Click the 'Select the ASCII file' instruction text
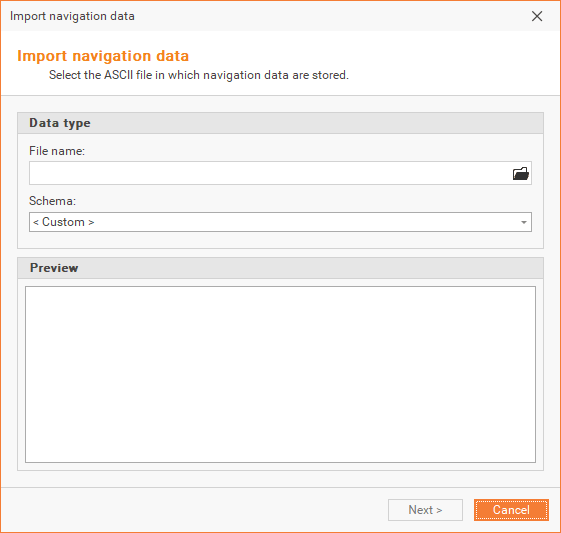This screenshot has width=561, height=533. pyautogui.click(x=199, y=75)
